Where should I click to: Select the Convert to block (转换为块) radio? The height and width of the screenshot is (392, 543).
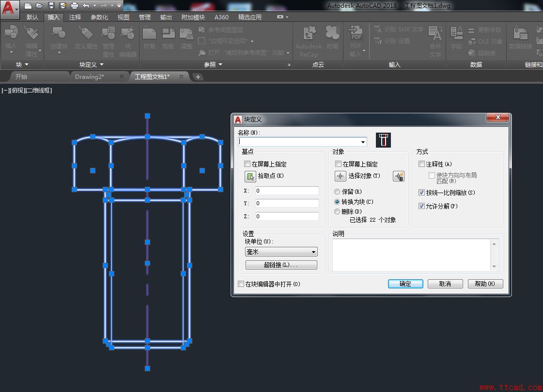pos(337,202)
